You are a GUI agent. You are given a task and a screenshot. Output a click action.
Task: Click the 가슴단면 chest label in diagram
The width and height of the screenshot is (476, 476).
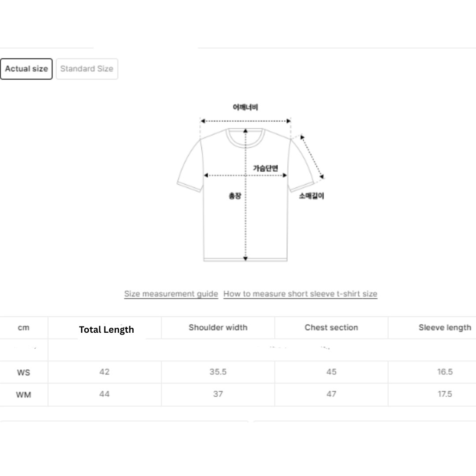[x=265, y=168]
